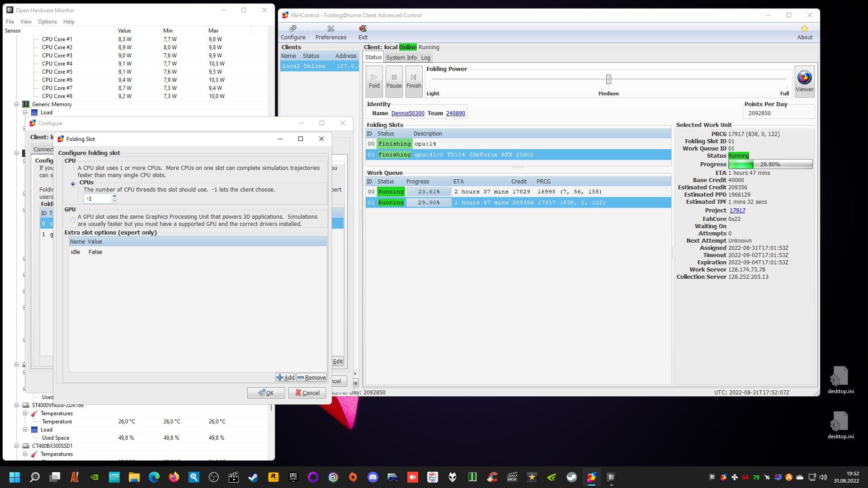Open Windows taskbar search
Screen dimensions: 868x488
(x=34, y=477)
